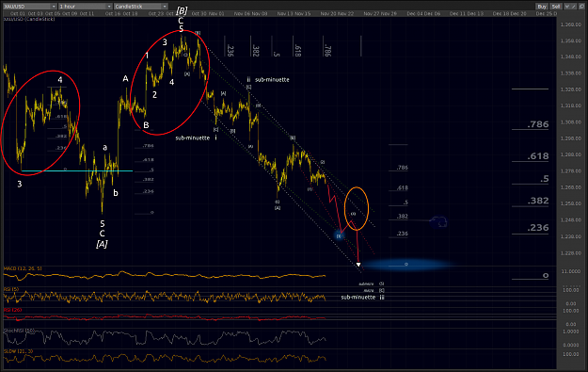Image resolution: width=588 pixels, height=372 pixels.
Task: Click the 'sub-minuette i' annotation
Action: 196,137
